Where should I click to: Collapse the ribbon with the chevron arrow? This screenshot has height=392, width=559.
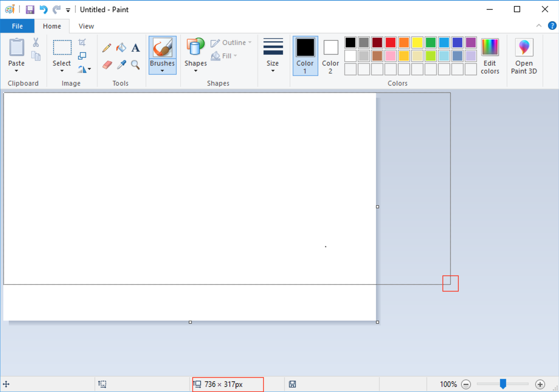[x=539, y=26]
